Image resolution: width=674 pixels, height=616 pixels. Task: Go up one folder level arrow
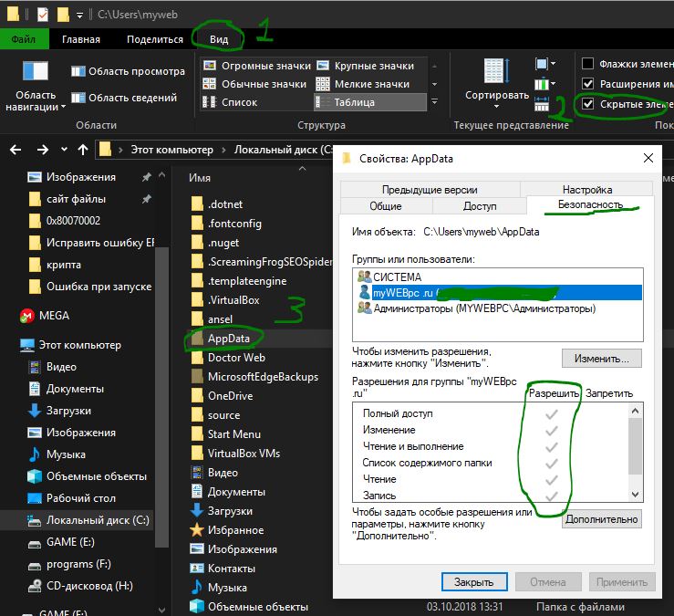82,150
